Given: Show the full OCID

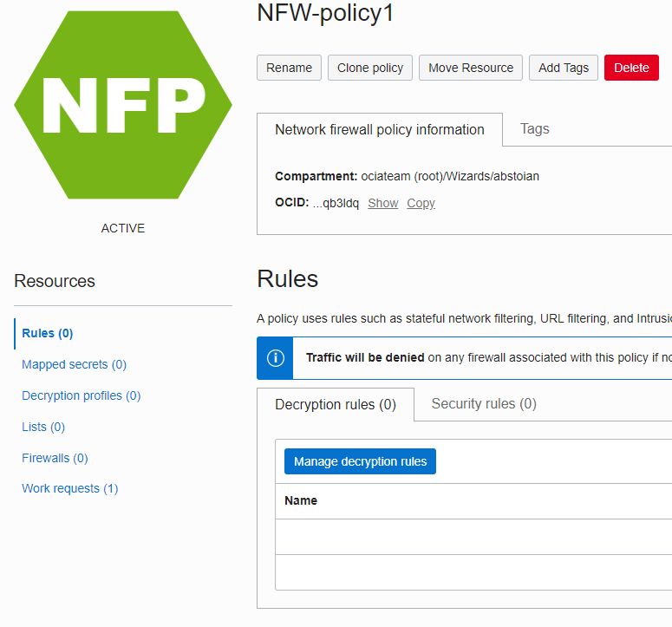Looking at the screenshot, I should click(x=382, y=203).
